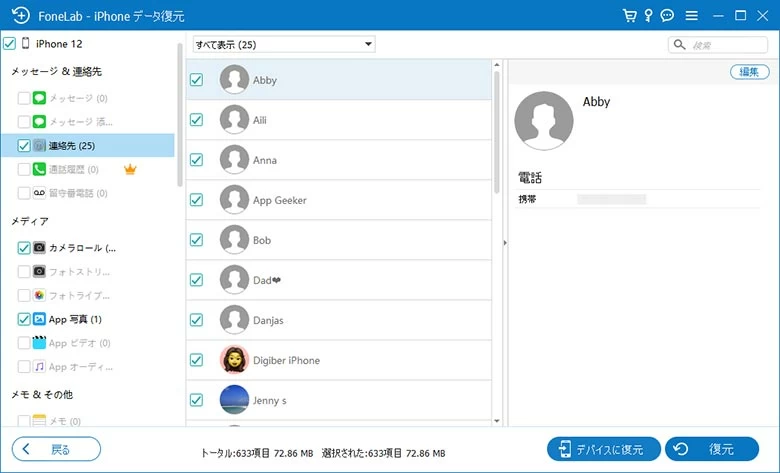Click the 編集 edit button

749,72
